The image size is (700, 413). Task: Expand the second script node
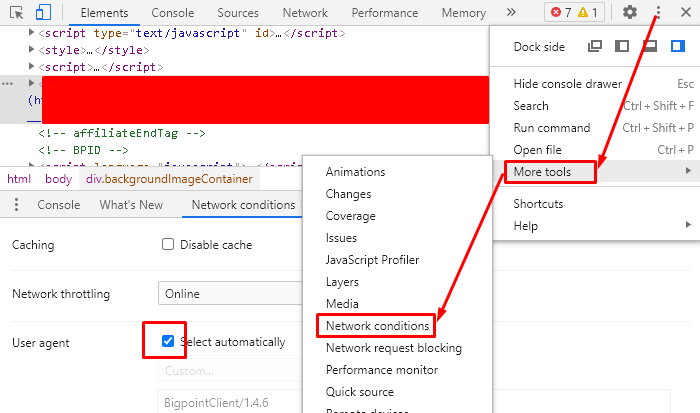[x=31, y=66]
